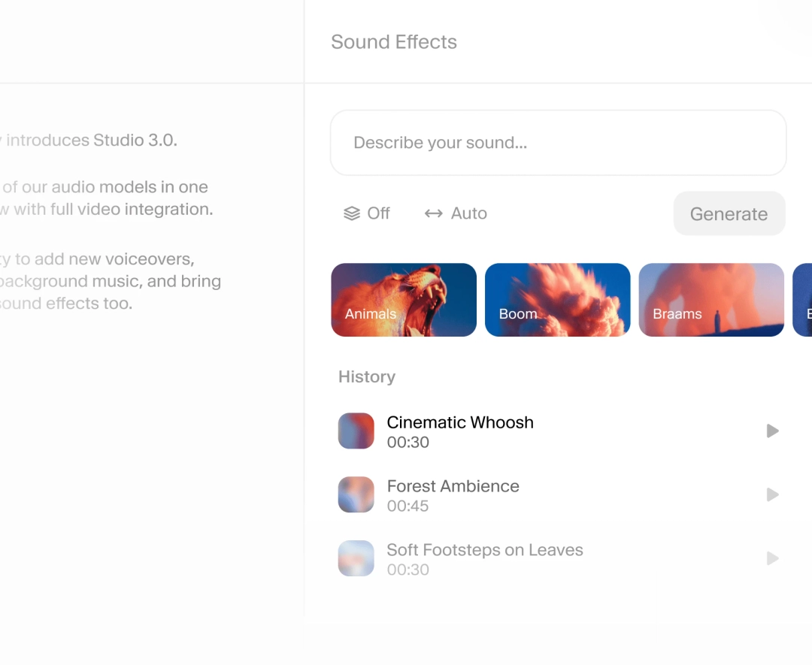Expand the History section
812x665 pixels.
(366, 376)
